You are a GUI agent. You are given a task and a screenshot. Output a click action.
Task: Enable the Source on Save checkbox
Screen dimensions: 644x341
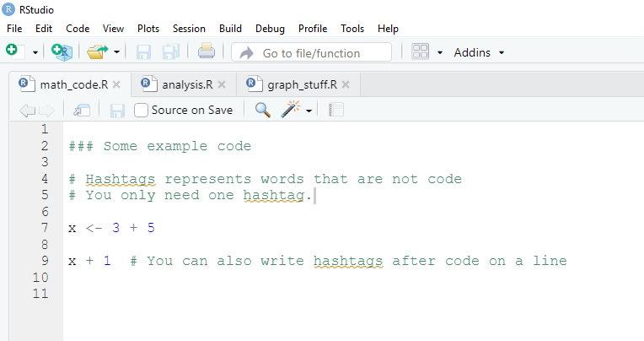coord(142,110)
